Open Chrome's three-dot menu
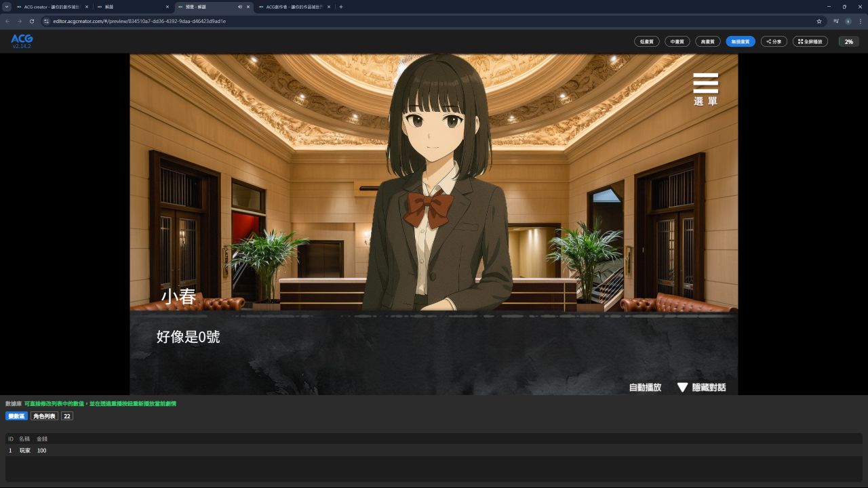 coord(860,21)
